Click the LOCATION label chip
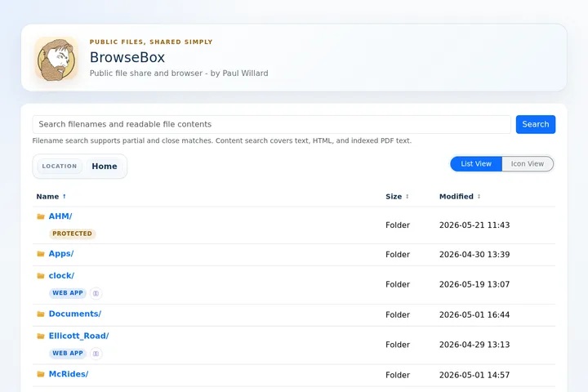This screenshot has width=588, height=392. tap(60, 166)
